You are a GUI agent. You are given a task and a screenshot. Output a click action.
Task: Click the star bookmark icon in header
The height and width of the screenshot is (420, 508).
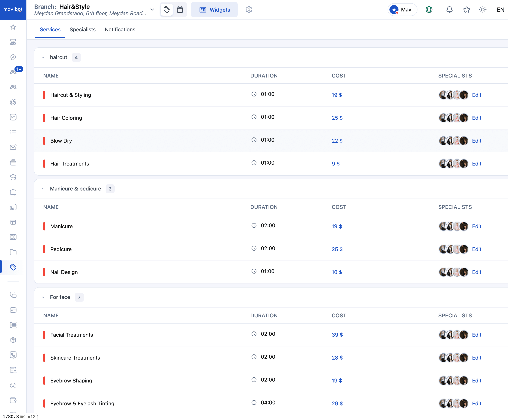[x=467, y=10]
